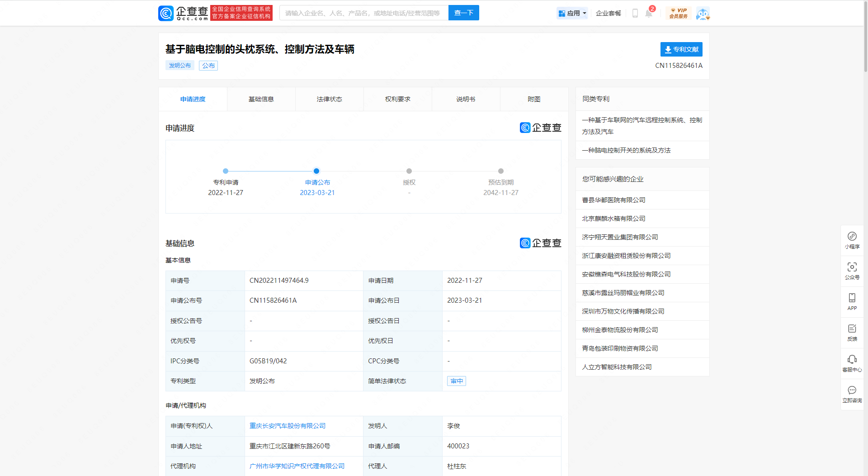
Task: Click patent number CN115826461A below download button
Action: click(x=679, y=66)
